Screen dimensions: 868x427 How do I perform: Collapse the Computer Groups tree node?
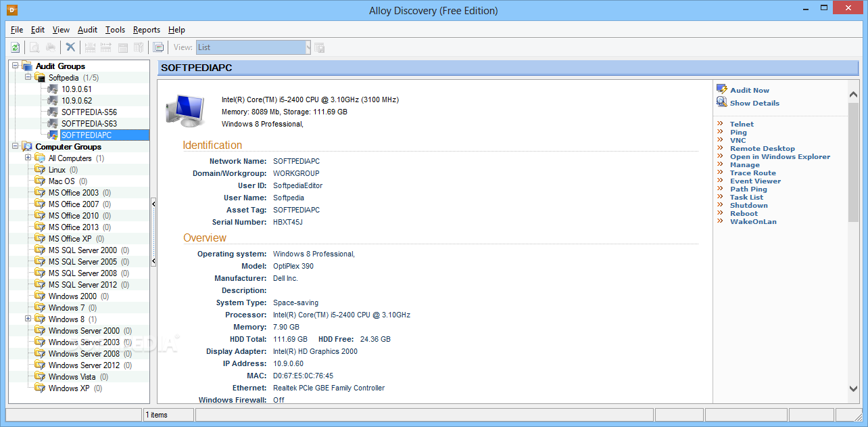(x=16, y=147)
